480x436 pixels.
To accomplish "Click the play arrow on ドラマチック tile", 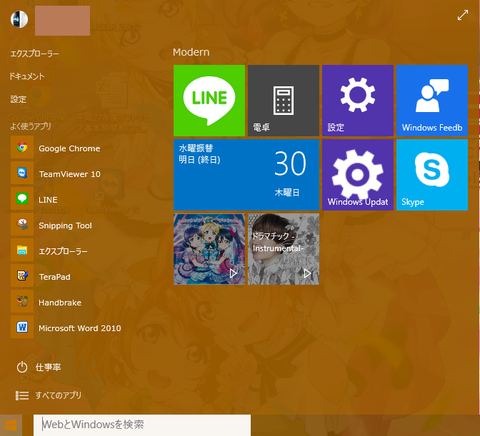I will pos(307,274).
